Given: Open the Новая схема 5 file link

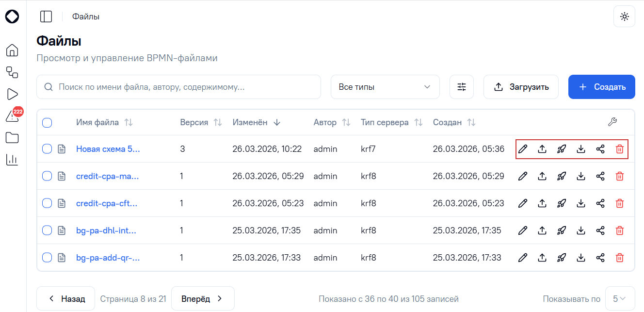Looking at the screenshot, I should [108, 149].
